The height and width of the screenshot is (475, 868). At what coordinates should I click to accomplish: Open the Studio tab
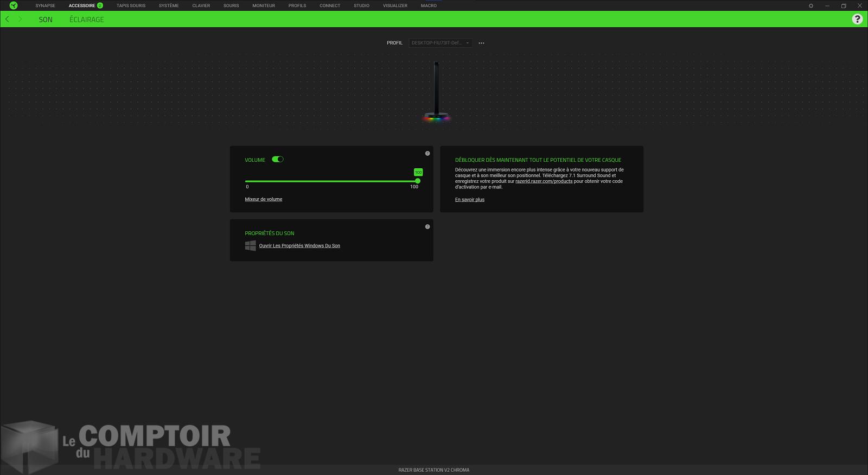(362, 5)
